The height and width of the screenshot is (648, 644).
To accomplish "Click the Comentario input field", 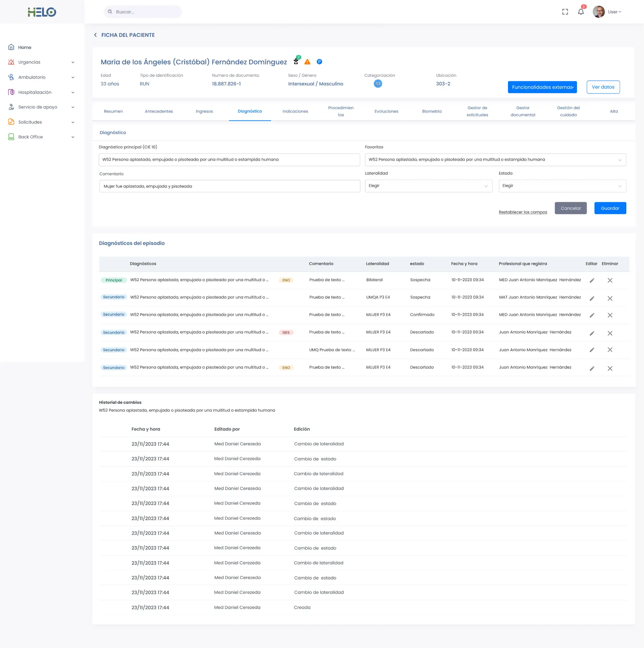I will pos(229,186).
